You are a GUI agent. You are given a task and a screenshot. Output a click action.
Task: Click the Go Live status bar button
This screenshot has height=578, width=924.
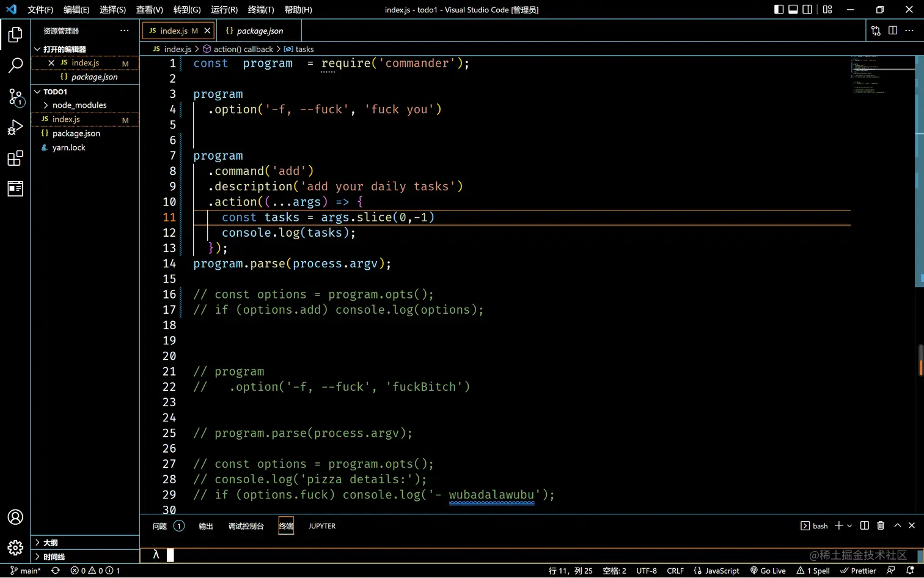(768, 571)
